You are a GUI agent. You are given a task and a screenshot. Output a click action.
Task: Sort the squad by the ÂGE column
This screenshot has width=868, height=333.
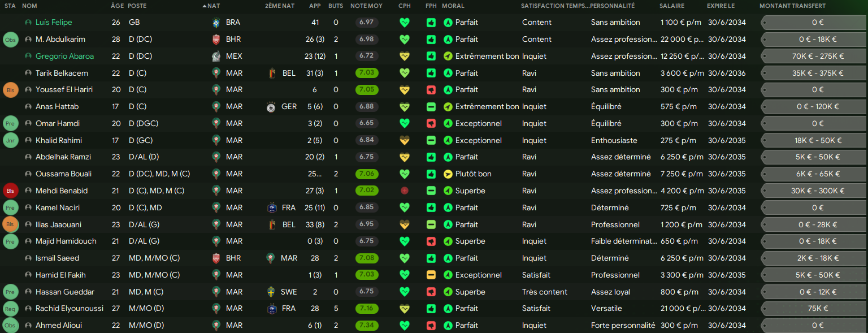[x=117, y=6]
